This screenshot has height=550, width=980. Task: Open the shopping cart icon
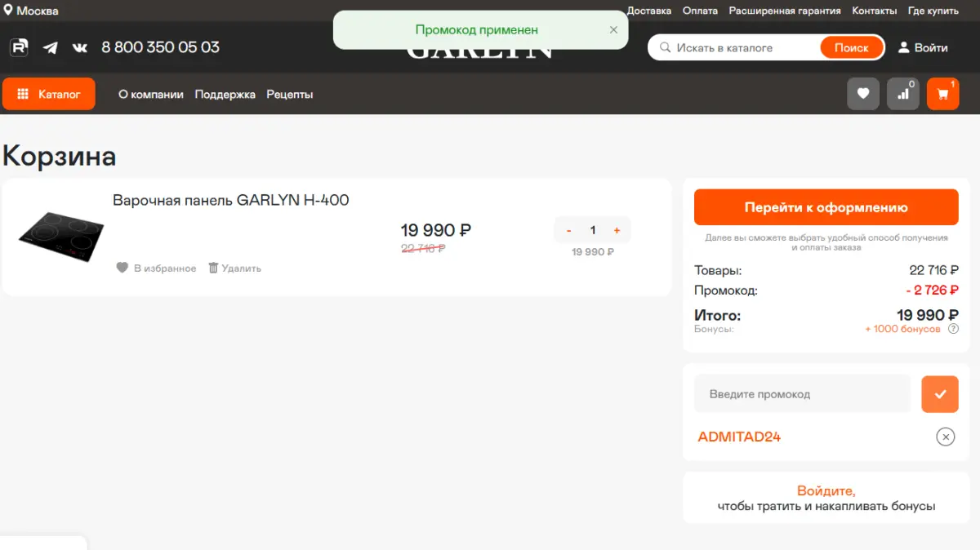click(943, 94)
